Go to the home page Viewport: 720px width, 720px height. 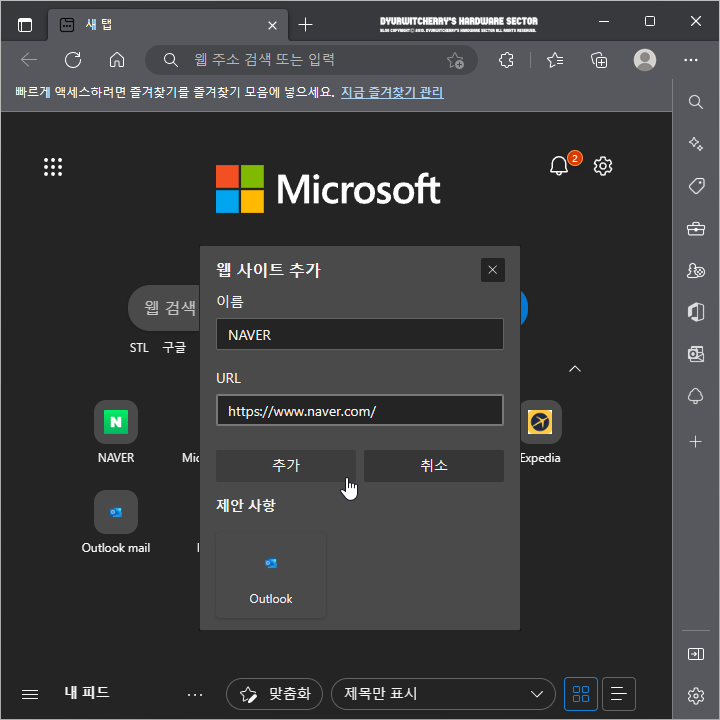tap(117, 60)
